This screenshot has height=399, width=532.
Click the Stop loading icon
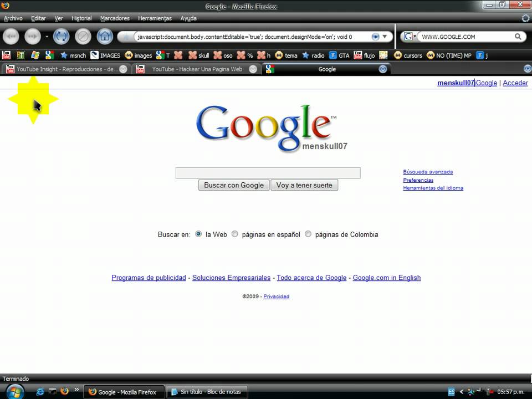83,37
